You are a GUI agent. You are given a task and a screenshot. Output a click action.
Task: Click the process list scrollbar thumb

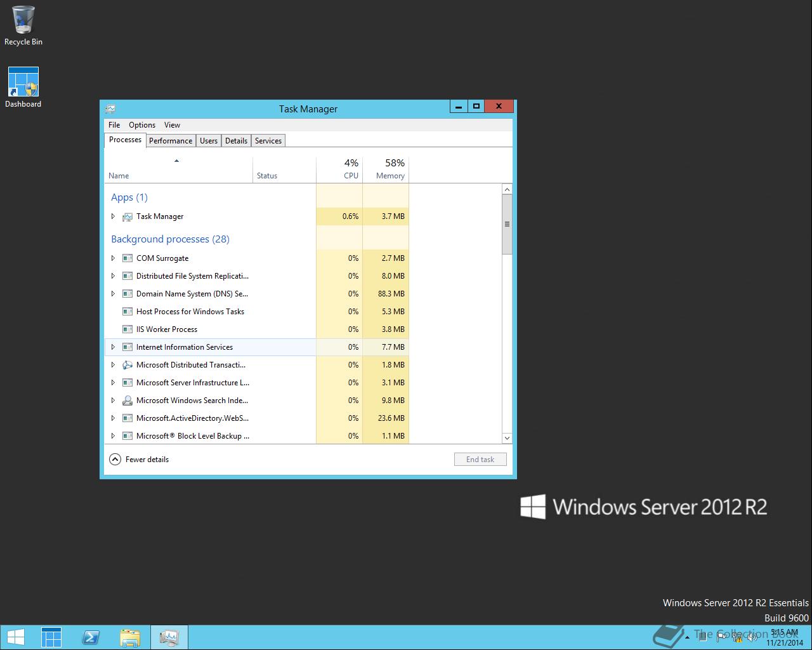click(507, 224)
